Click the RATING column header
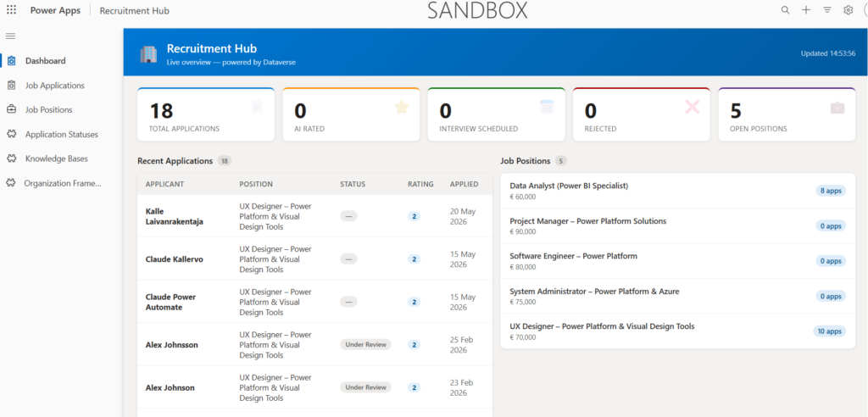This screenshot has height=417, width=868. [420, 184]
